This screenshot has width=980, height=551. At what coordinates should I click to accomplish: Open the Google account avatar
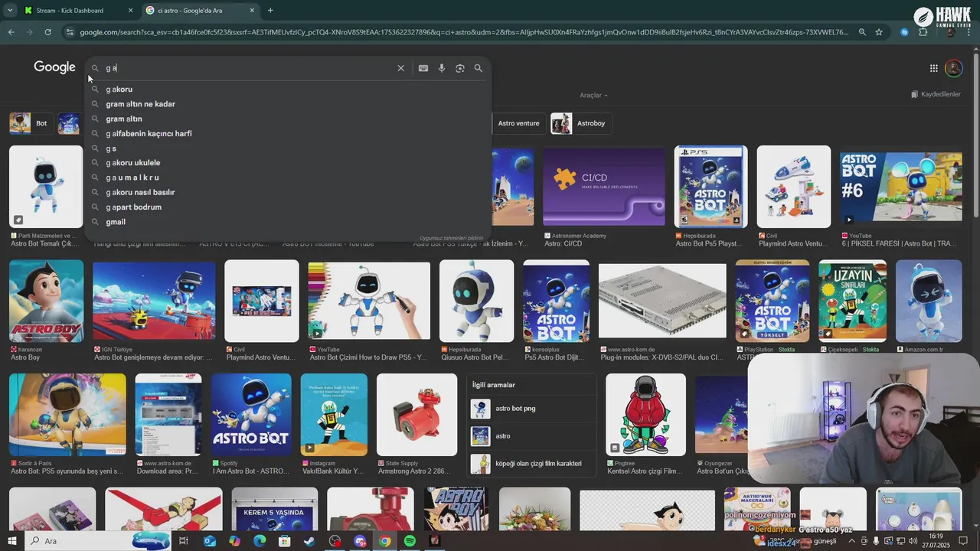pos(953,68)
